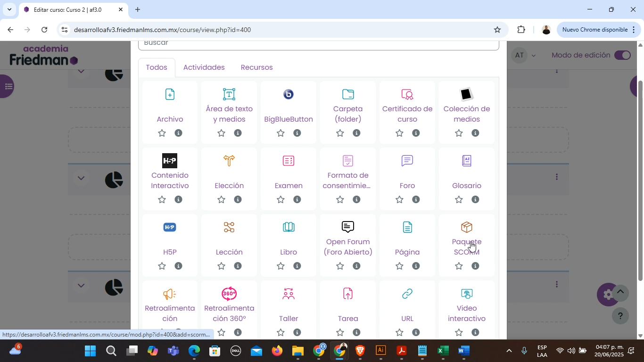Switch to the Recursos tab
The height and width of the screenshot is (362, 644).
pyautogui.click(x=256, y=67)
